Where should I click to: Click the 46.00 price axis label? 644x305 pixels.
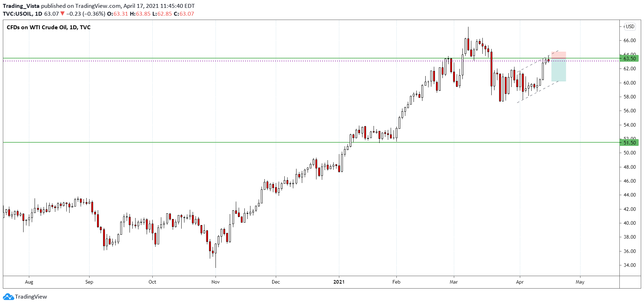630,181
